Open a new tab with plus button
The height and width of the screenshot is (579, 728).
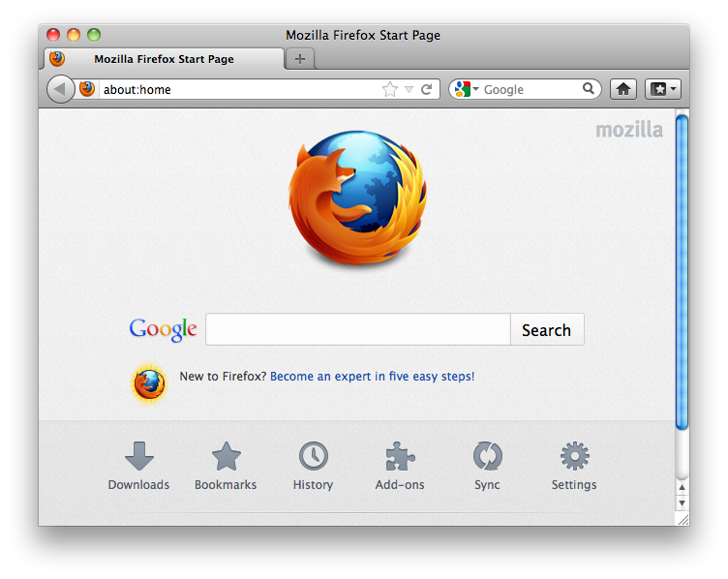pos(300,59)
